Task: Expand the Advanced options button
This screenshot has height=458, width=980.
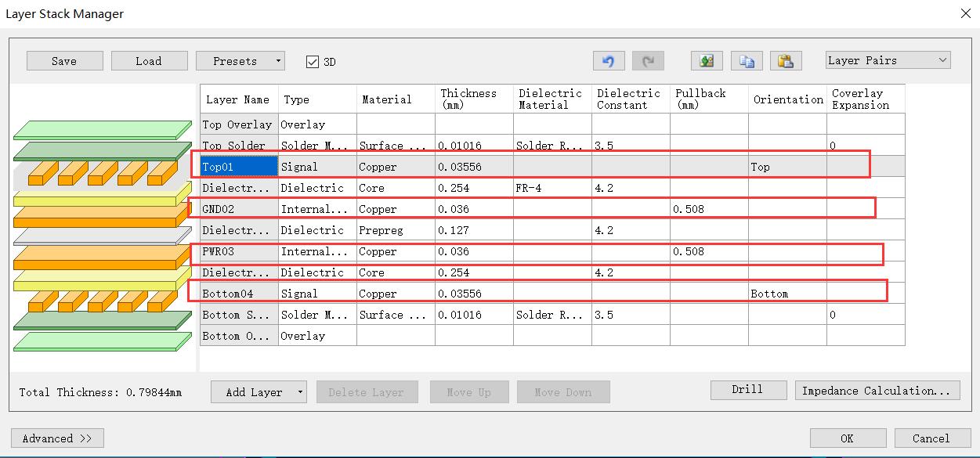Action: pyautogui.click(x=57, y=438)
